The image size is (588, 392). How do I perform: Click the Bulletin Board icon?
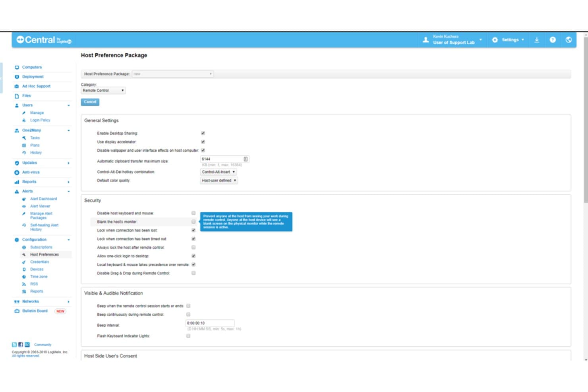coord(17,311)
